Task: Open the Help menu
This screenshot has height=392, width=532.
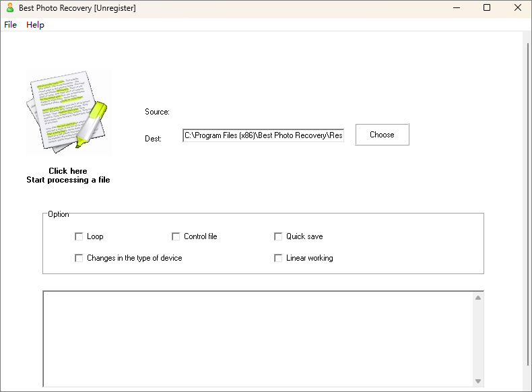Action: pos(35,25)
